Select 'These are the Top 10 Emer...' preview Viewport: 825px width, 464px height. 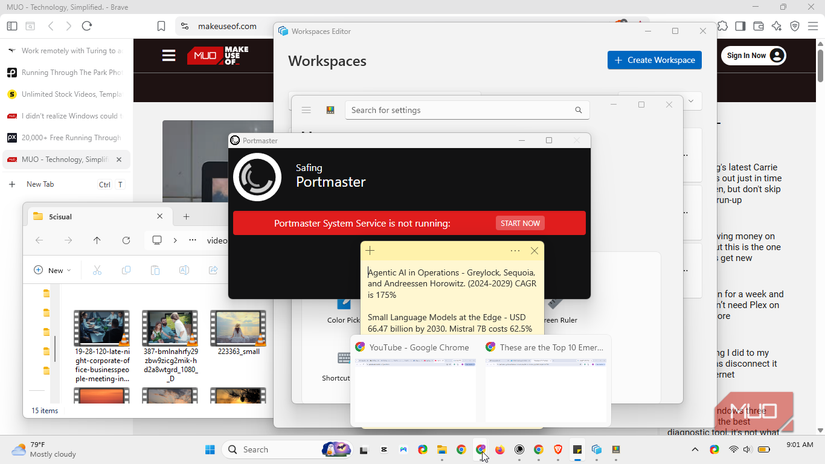(546, 383)
